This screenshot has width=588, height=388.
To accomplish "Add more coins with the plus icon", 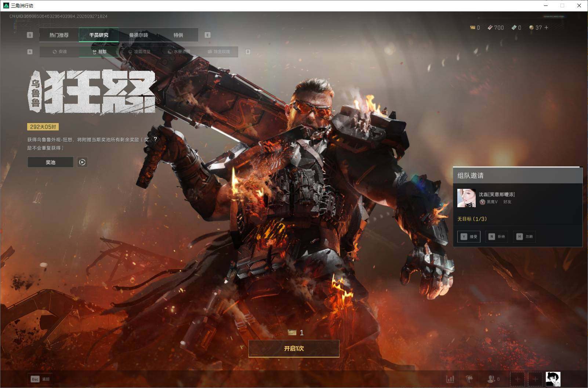I will click(x=546, y=28).
